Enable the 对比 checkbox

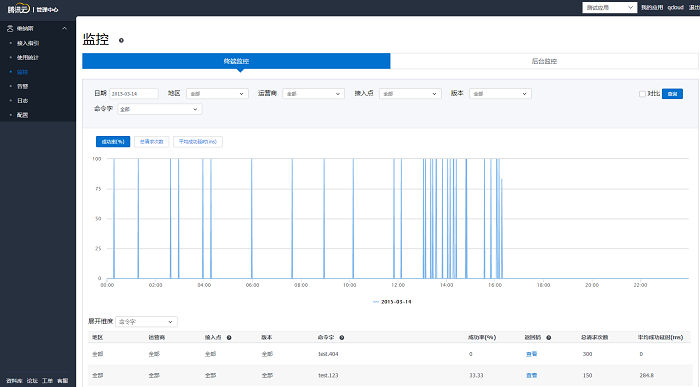(642, 94)
